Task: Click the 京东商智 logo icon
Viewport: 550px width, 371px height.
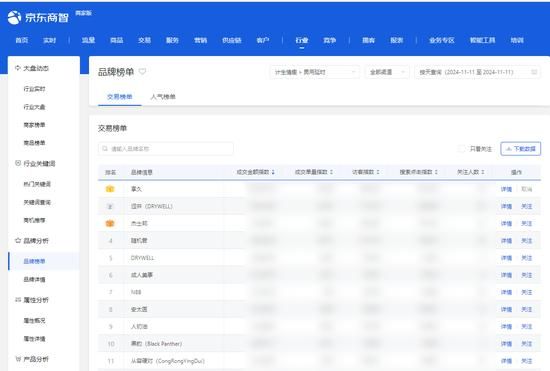Action: pyautogui.click(x=14, y=18)
